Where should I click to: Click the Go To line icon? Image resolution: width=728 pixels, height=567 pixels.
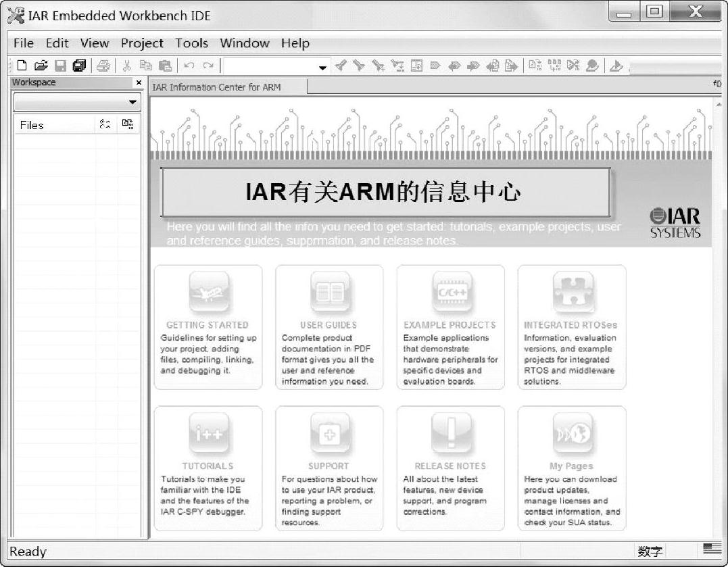tap(416, 66)
